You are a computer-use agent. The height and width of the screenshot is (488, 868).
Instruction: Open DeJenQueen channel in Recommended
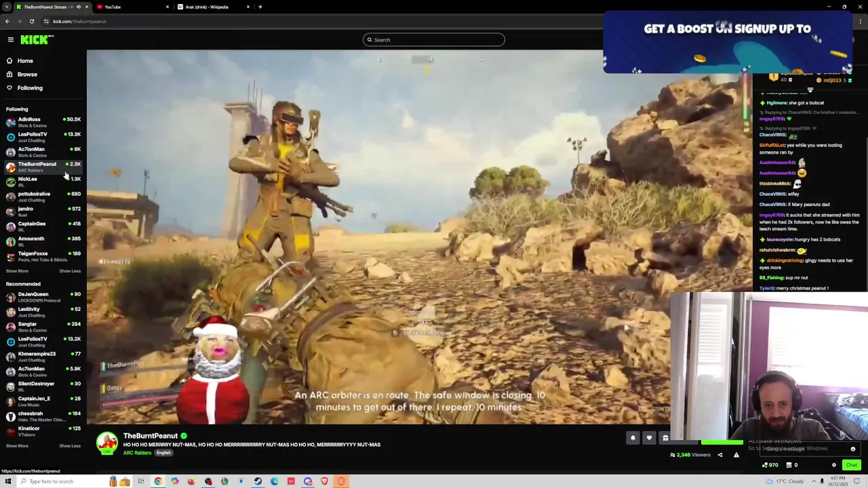[x=43, y=297]
